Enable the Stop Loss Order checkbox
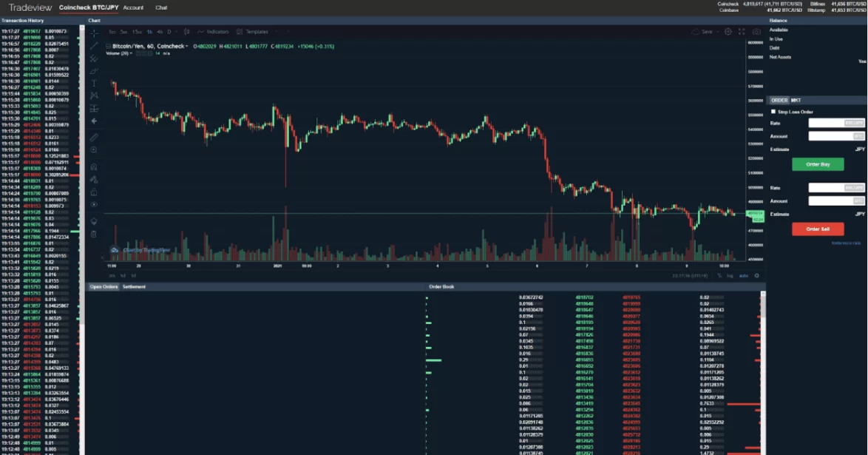868x455 pixels. [774, 110]
